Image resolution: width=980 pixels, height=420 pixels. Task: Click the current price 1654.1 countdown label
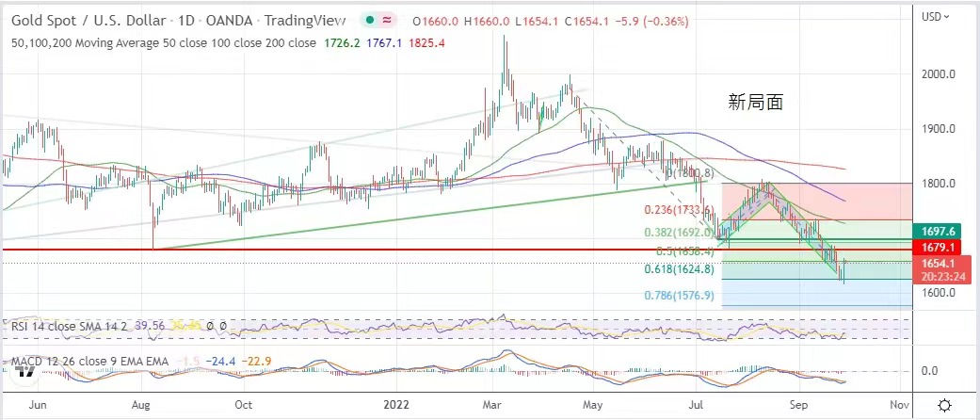click(944, 270)
